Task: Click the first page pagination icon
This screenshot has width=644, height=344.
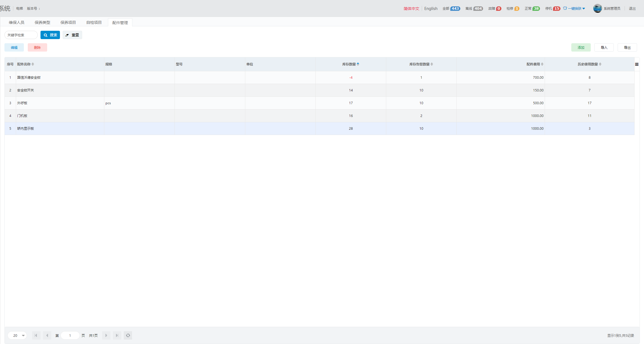Action: click(36, 335)
